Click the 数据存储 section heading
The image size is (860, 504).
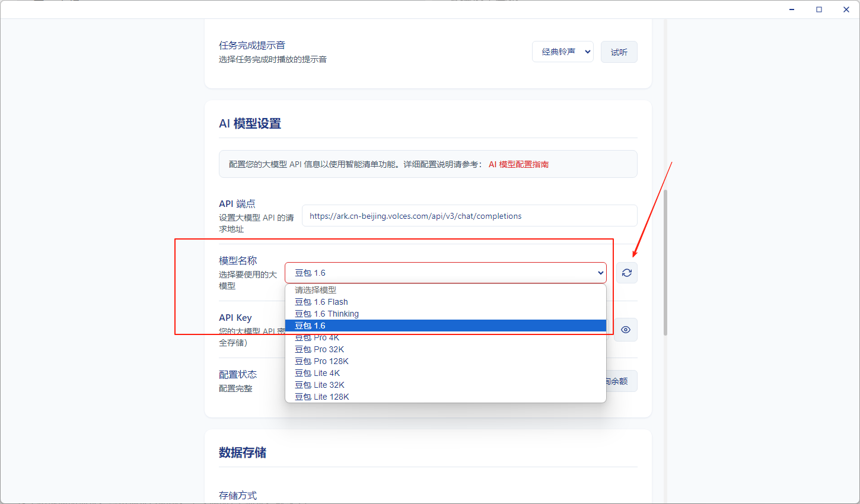point(243,452)
